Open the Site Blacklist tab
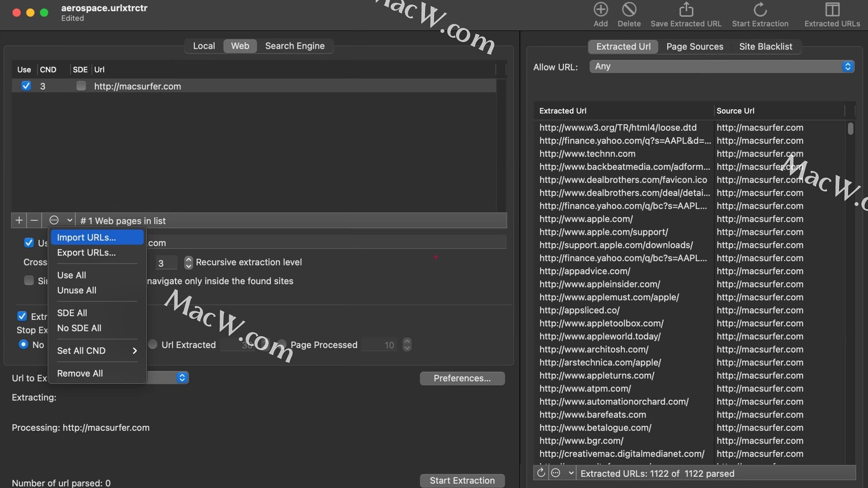868x488 pixels. tap(765, 47)
